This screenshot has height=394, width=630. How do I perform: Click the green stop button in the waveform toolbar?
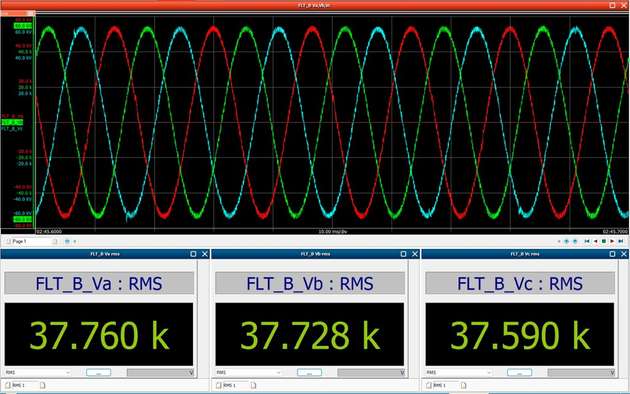[x=603, y=241]
